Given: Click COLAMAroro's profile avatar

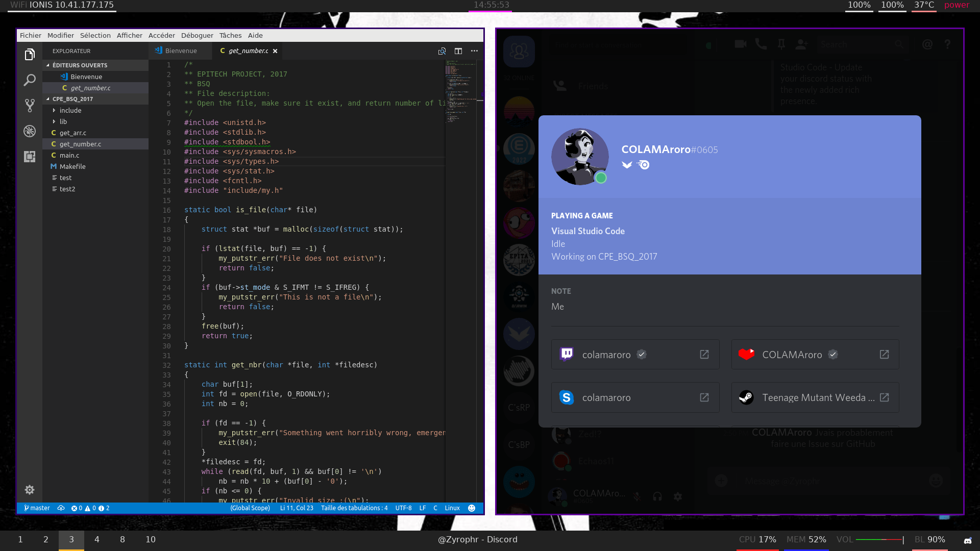Looking at the screenshot, I should pos(580,157).
